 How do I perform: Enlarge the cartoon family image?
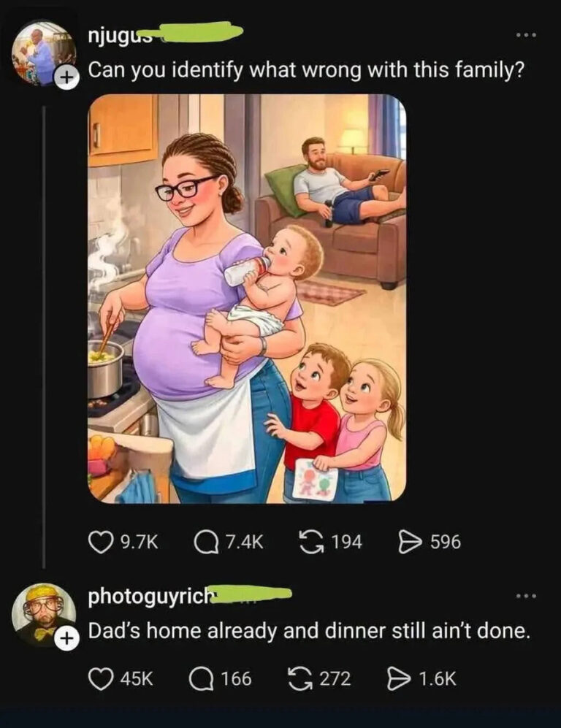point(247,299)
